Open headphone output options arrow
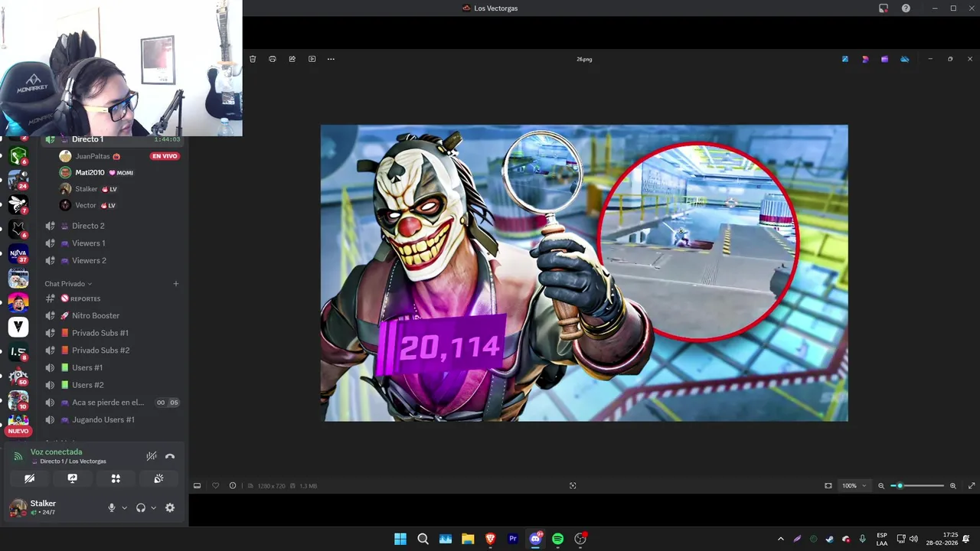 (153, 507)
